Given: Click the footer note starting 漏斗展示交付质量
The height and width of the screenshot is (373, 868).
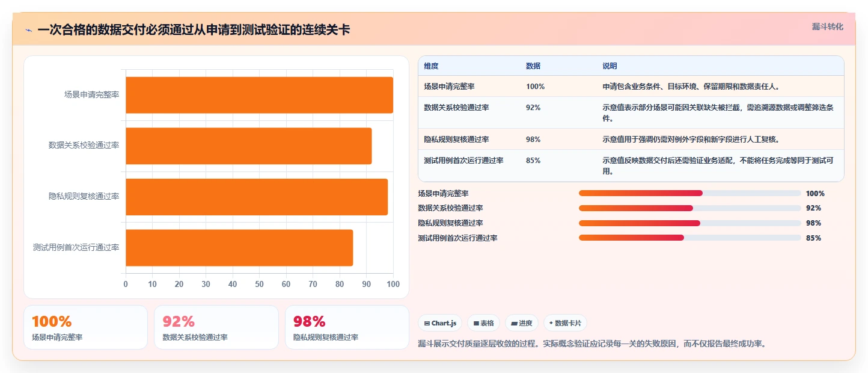Looking at the screenshot, I should coord(592,344).
